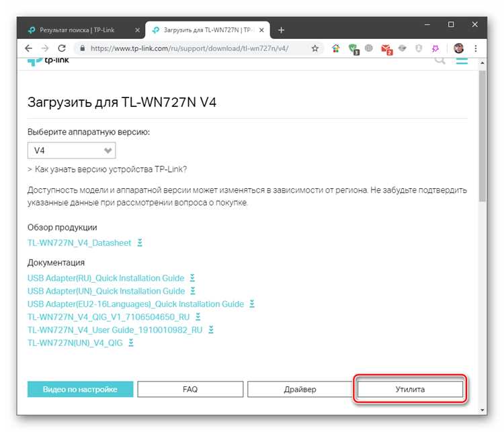Open the red mail extension with badge 2
Image resolution: width=504 pixels, height=432 pixels.
point(386,49)
